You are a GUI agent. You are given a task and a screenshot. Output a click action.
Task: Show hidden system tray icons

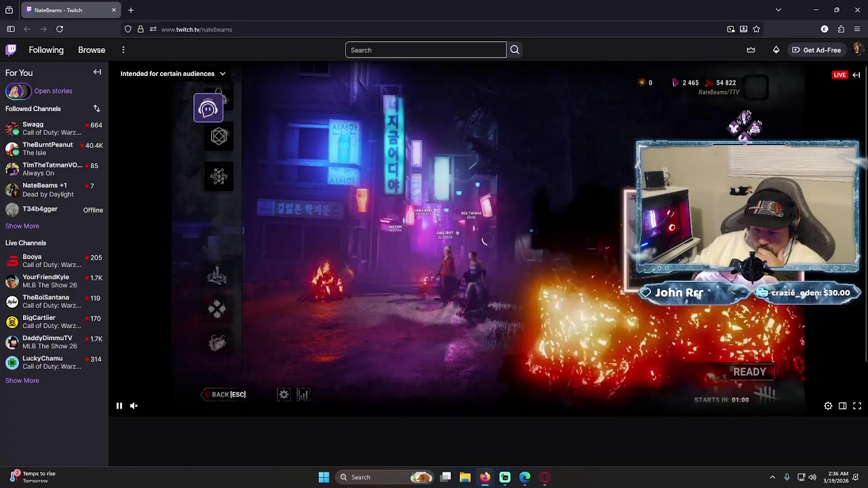click(772, 477)
